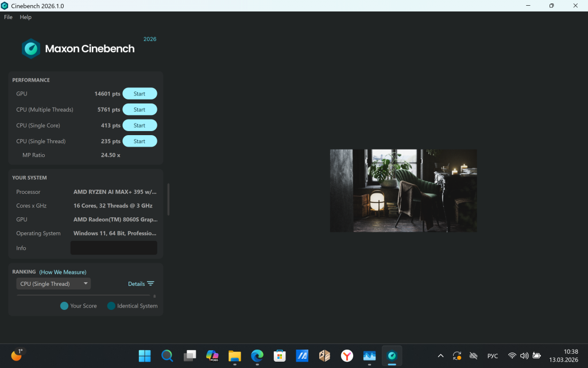Open the Windows Start menu
Viewport: 588px width, 368px height.
(145, 356)
